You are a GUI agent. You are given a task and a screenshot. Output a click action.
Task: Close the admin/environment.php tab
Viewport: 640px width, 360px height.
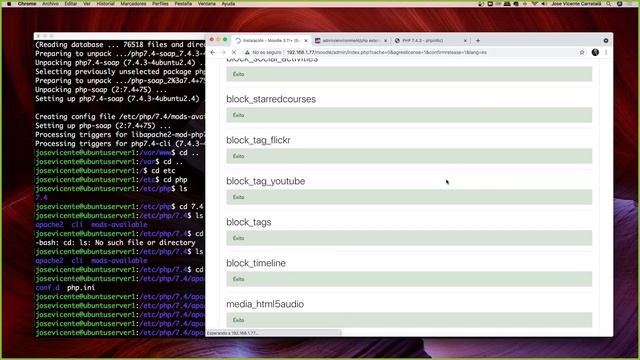coord(385,40)
